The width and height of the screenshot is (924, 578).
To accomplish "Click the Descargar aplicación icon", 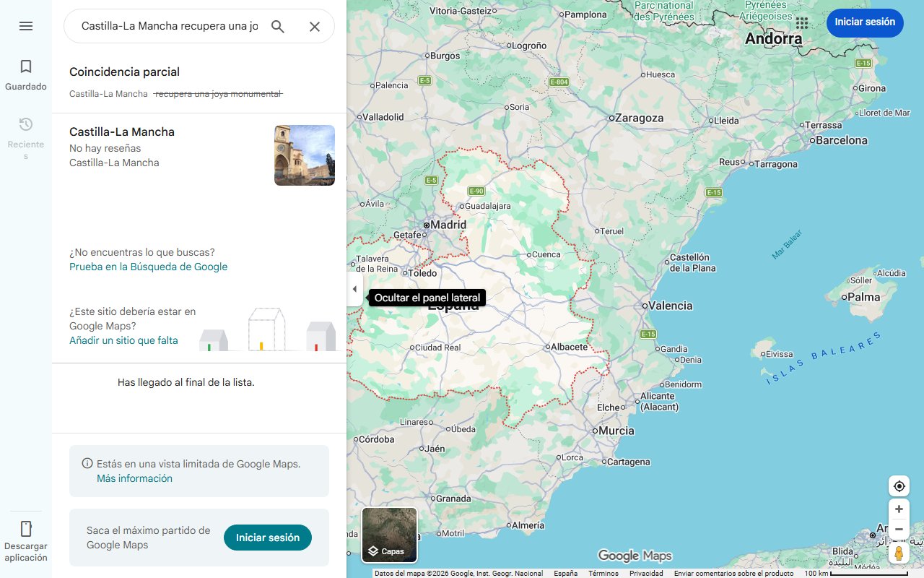I will [26, 528].
